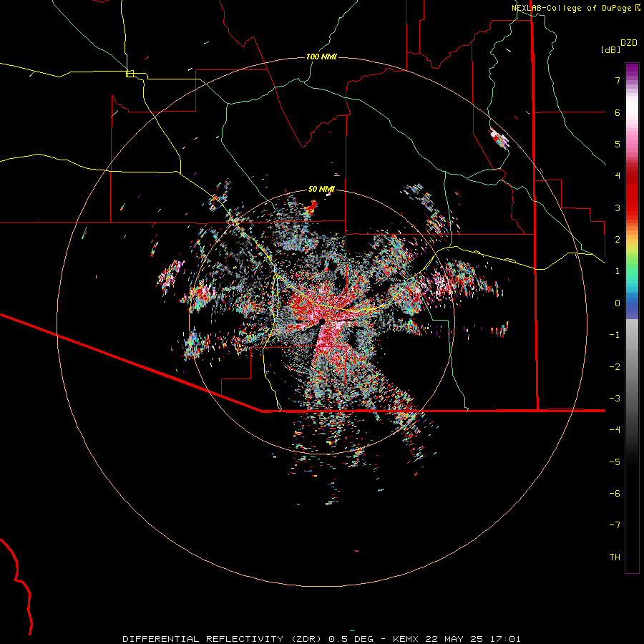
Task: Click the -5 value on color scale
Action: click(615, 462)
